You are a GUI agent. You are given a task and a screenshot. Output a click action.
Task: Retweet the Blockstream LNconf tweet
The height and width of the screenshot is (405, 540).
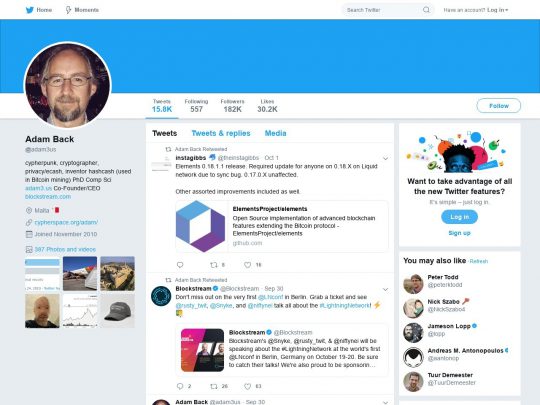[x=214, y=386]
